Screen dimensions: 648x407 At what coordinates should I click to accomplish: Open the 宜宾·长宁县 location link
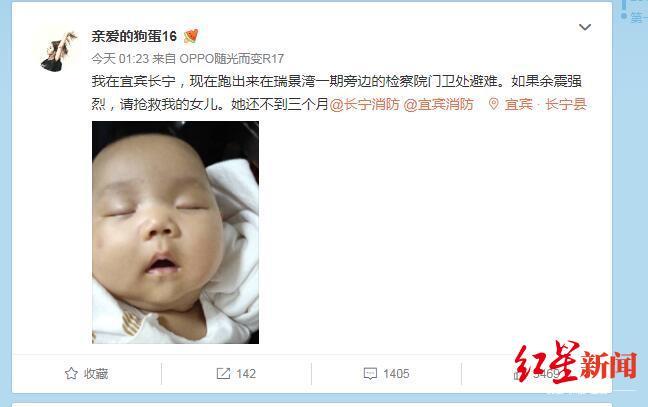click(546, 104)
